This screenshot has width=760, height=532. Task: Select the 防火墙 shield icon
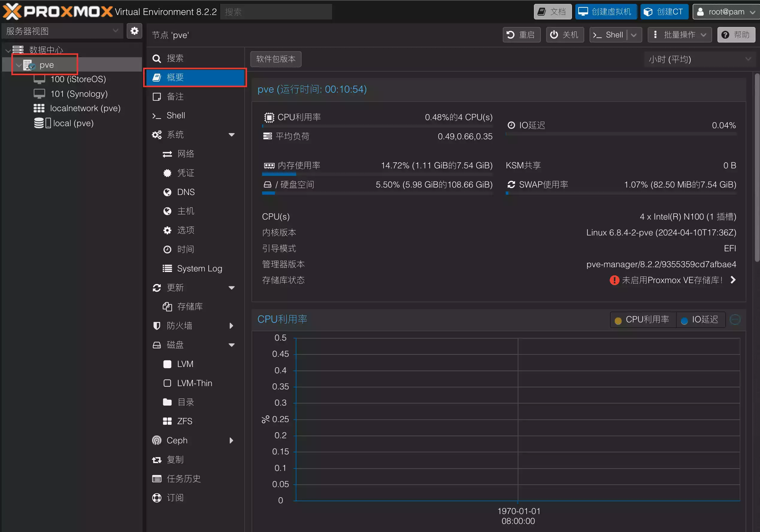(157, 325)
